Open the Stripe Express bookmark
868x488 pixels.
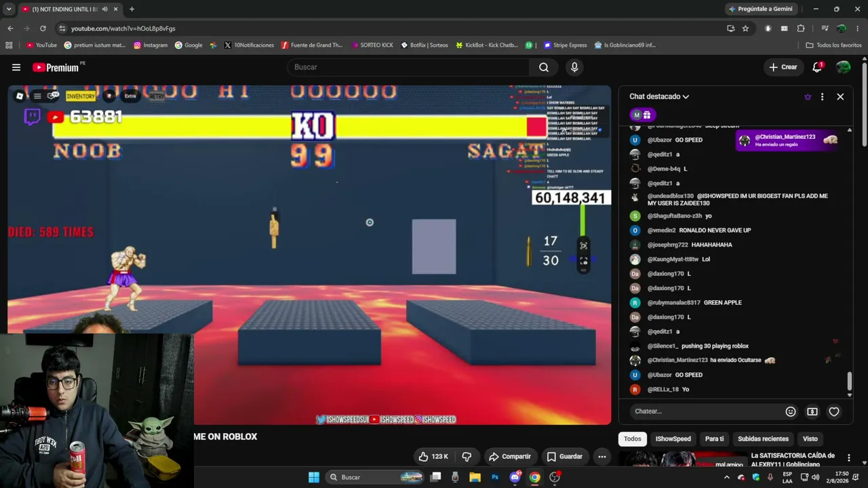click(x=565, y=45)
